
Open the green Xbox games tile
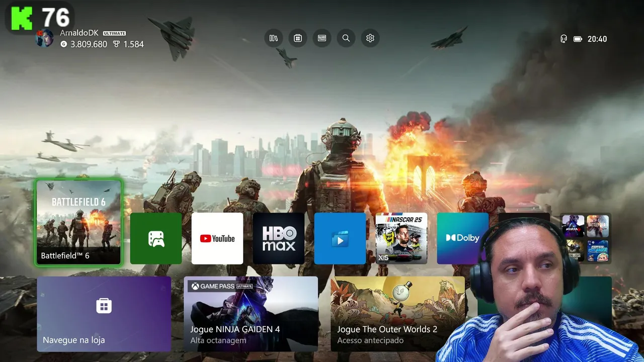156,238
